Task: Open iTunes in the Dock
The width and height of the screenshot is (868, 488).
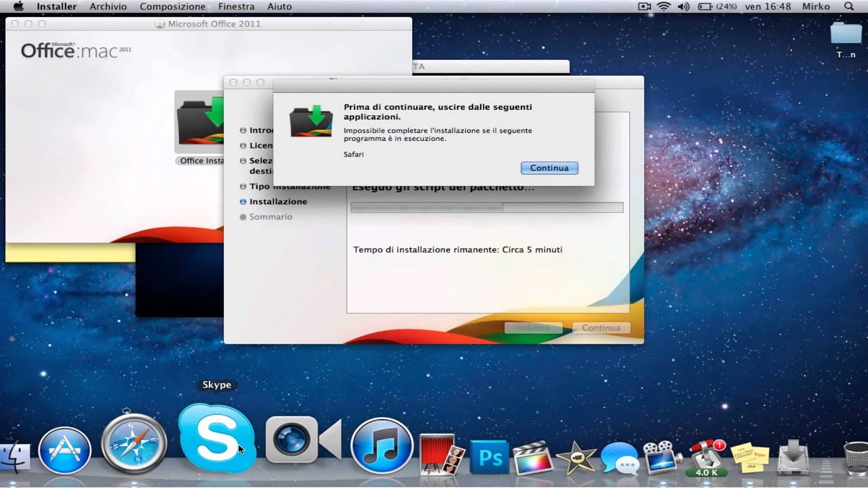Action: (x=382, y=446)
